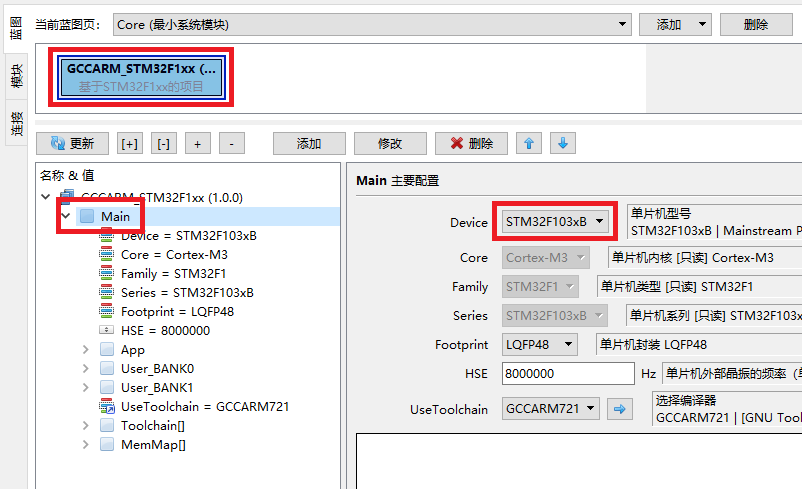
Task: Click UseToolchain link icon in tree
Action: coord(107,406)
